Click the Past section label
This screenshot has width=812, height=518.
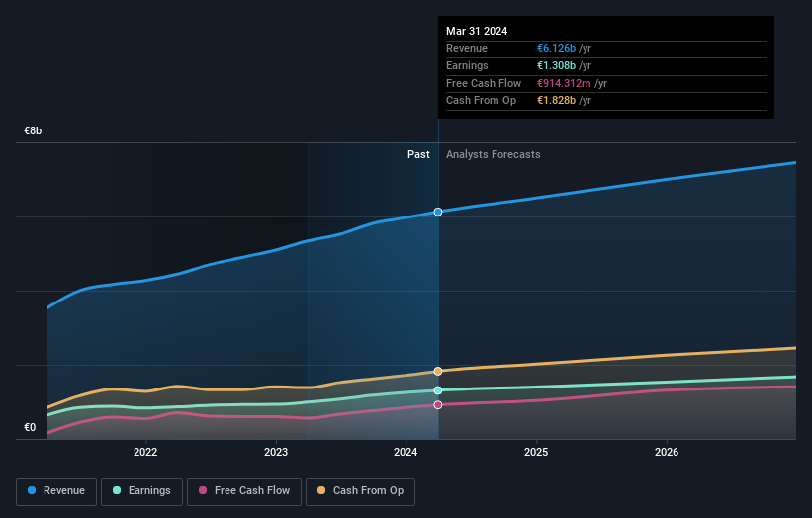pos(418,155)
